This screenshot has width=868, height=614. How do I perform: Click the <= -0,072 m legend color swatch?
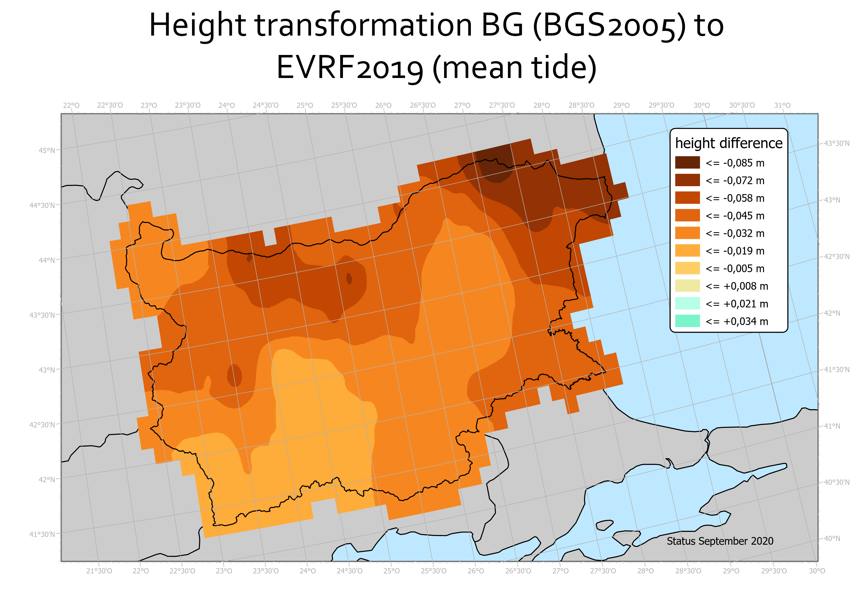pos(687,180)
